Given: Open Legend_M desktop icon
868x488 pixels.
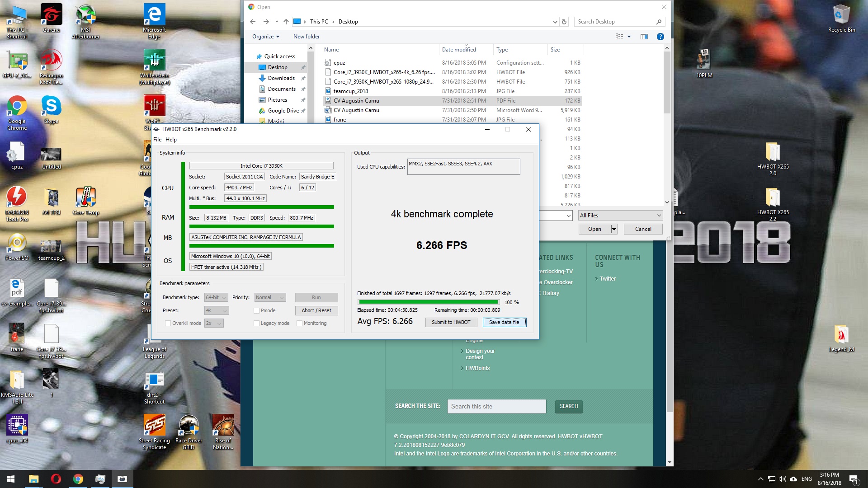Looking at the screenshot, I should (x=841, y=338).
